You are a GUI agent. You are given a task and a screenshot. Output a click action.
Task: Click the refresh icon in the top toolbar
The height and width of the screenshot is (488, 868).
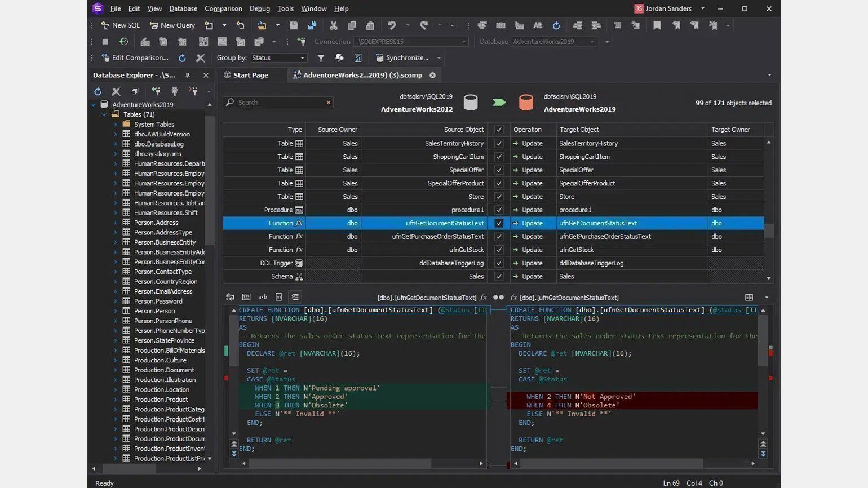[556, 25]
